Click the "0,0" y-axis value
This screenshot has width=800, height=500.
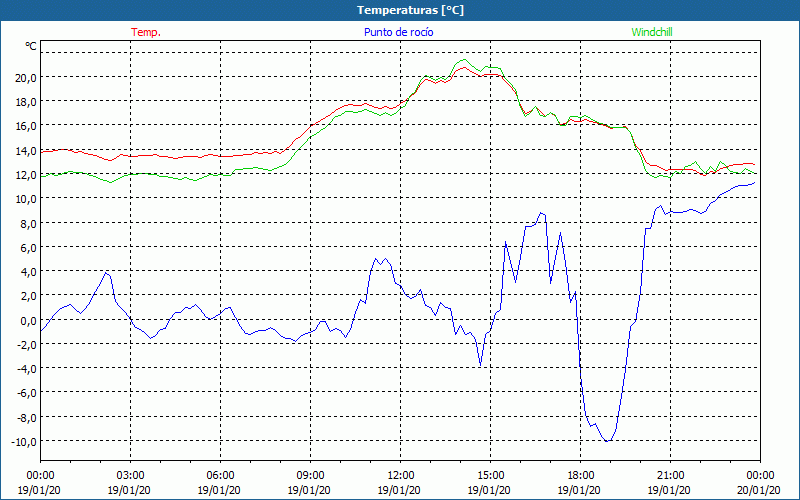pyautogui.click(x=29, y=320)
